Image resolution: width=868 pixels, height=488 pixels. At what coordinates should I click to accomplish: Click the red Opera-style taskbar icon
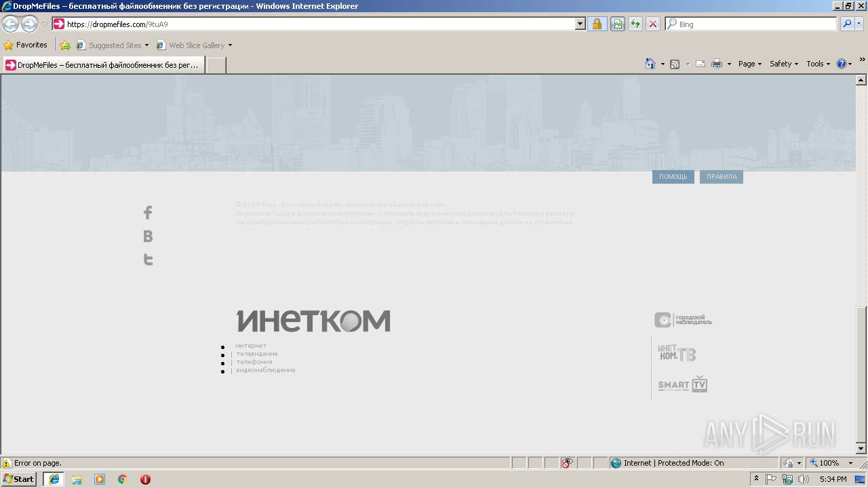145,479
